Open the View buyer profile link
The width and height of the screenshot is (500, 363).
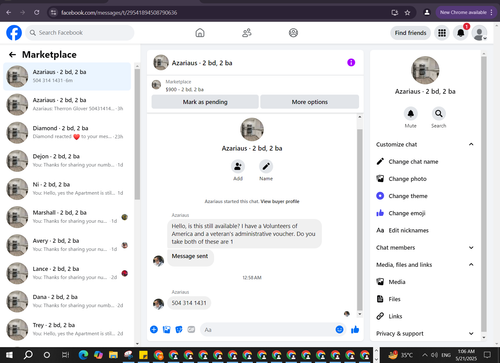tap(280, 201)
